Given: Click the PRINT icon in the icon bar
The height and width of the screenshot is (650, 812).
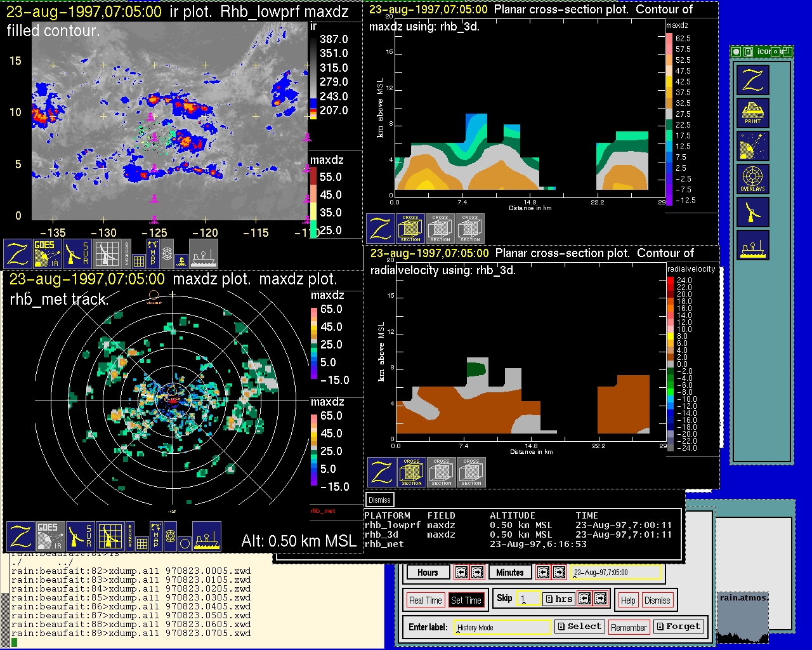Looking at the screenshot, I should click(753, 113).
